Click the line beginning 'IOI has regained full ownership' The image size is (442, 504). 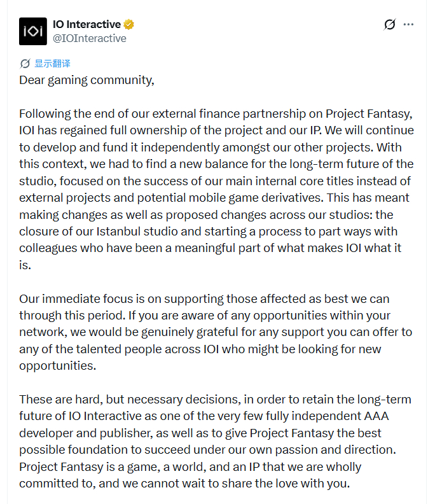[216, 130]
